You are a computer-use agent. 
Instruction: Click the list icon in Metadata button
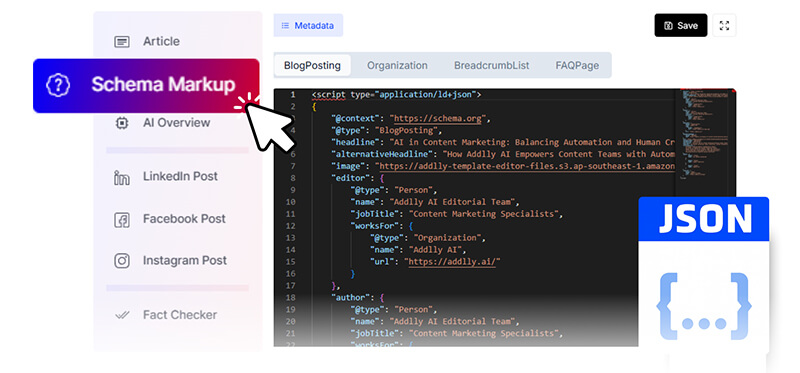point(285,25)
